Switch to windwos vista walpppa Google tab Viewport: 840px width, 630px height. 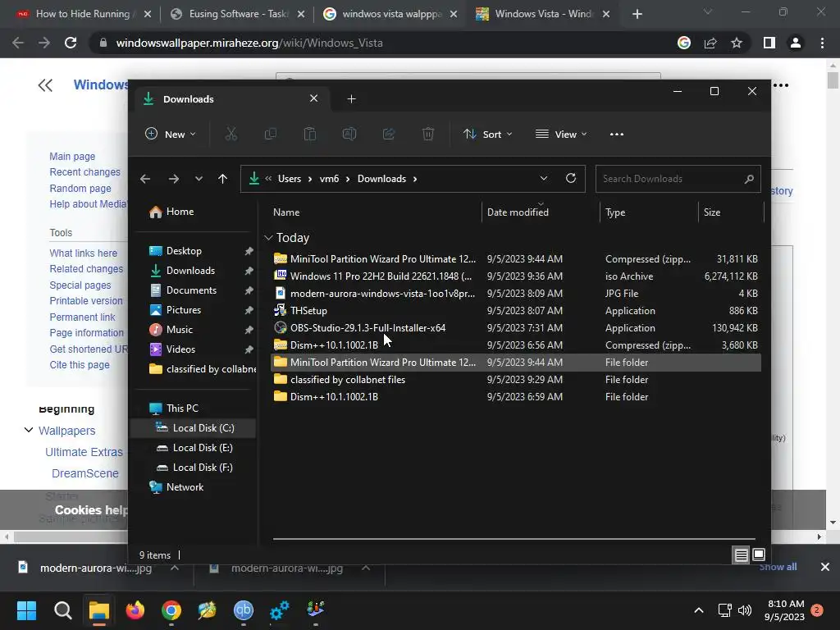tap(391, 14)
